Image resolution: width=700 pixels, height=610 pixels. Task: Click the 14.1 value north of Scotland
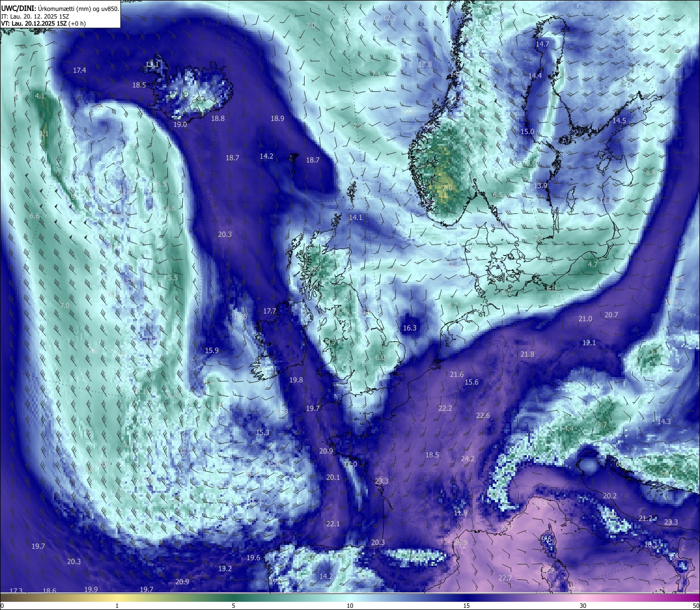pyautogui.click(x=355, y=217)
